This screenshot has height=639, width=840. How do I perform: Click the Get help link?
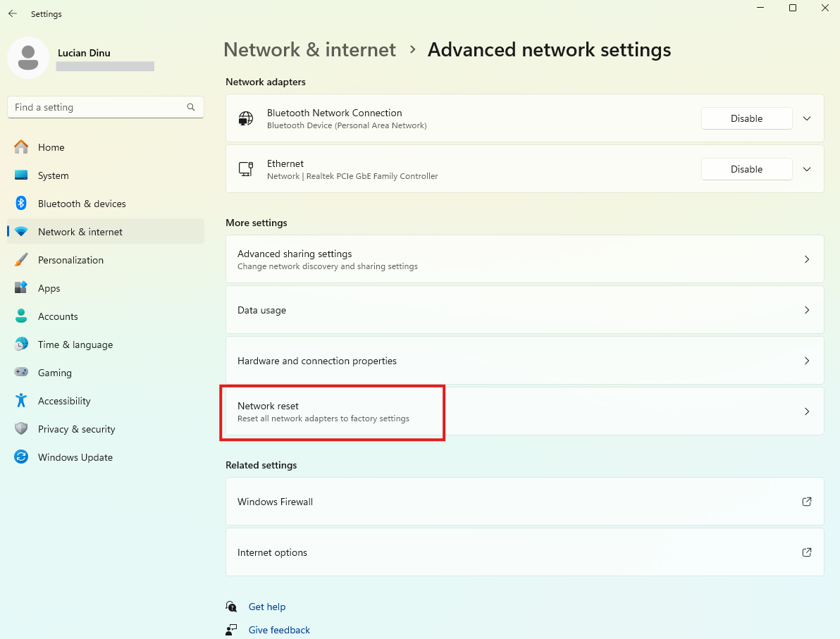(267, 607)
